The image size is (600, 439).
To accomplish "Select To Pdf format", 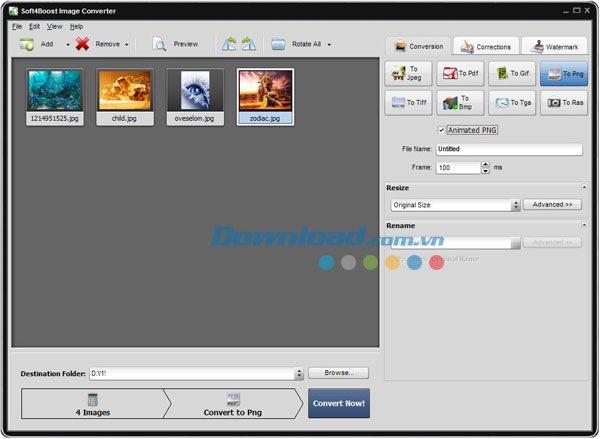I will [x=460, y=73].
